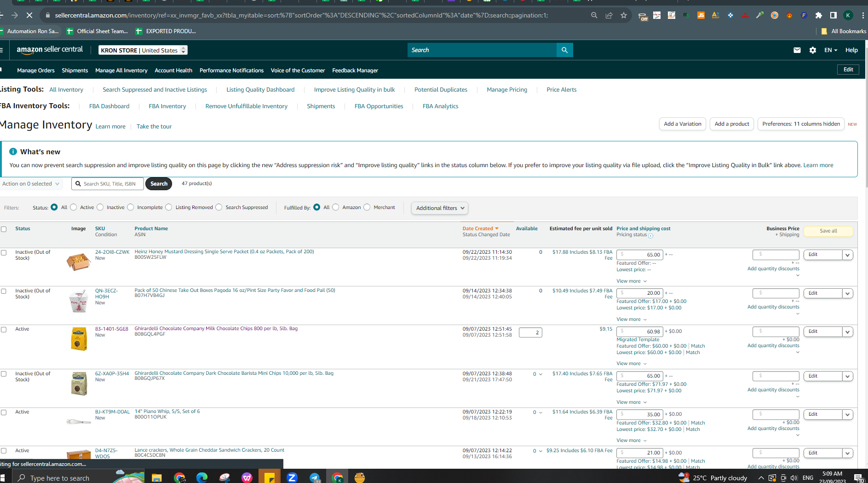Open Microsoft Edge from the taskbar
868x483 pixels.
[202, 477]
